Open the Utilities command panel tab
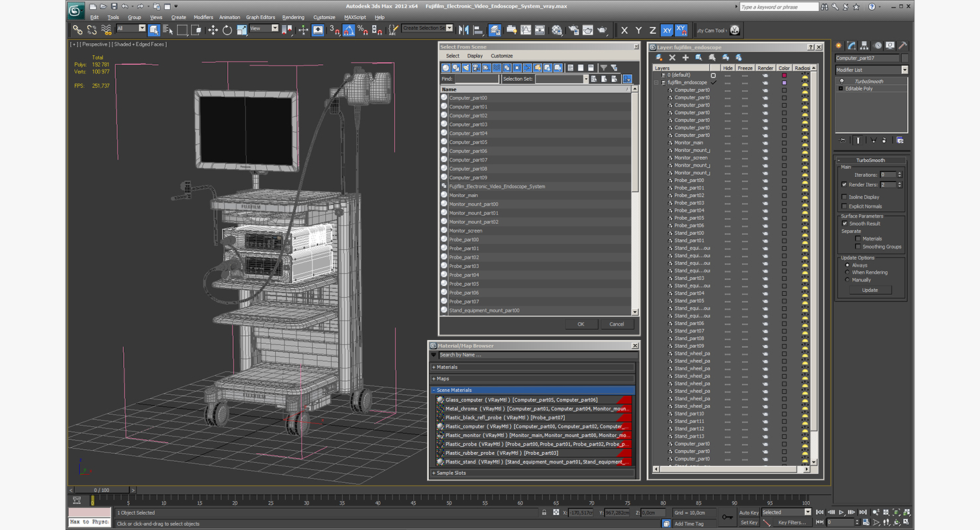Screen dimensions: 980x530 [x=903, y=46]
